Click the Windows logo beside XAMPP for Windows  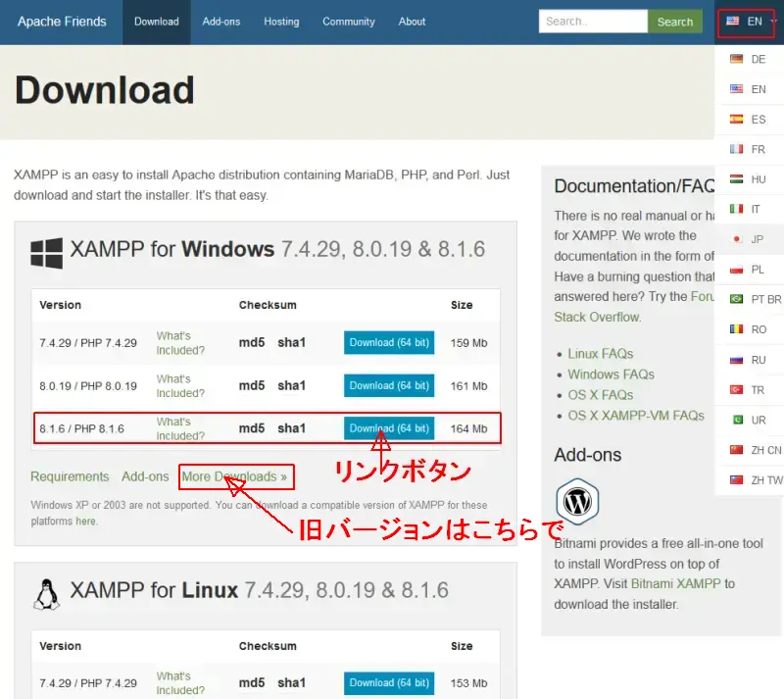point(46,253)
